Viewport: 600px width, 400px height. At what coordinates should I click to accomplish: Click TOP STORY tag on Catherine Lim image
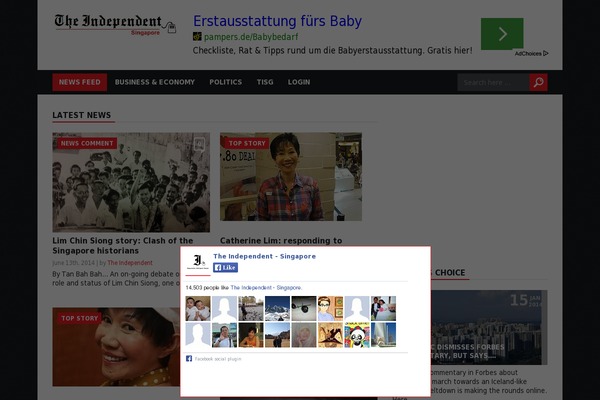247,144
